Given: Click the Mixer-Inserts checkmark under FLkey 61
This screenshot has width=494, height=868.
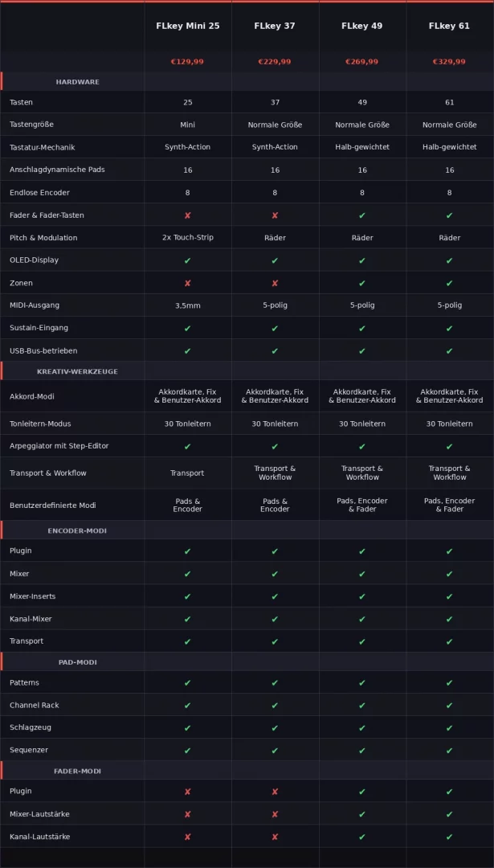Looking at the screenshot, I should point(449,596).
